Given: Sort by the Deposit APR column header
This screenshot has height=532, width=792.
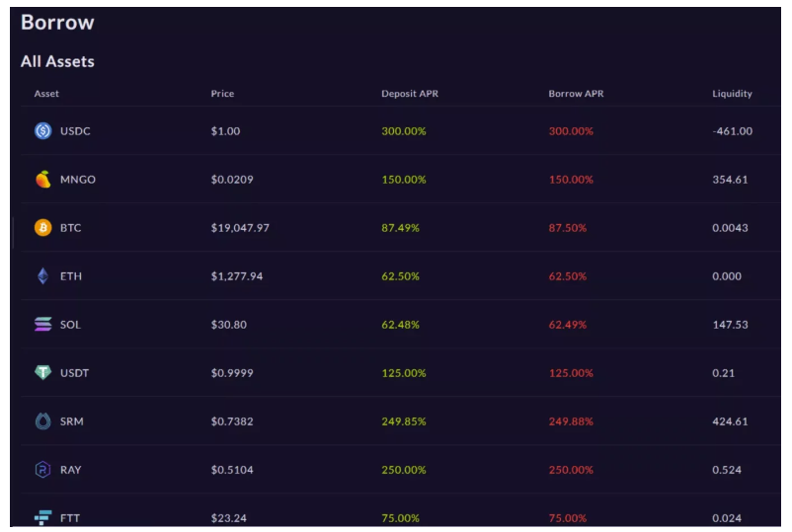Looking at the screenshot, I should coord(410,94).
